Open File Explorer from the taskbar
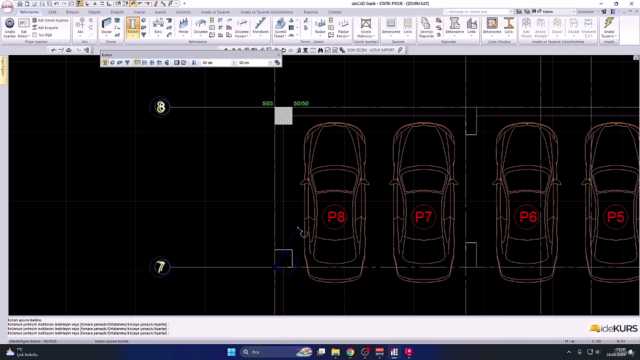Viewport: 640px width, 360px height. (x=336, y=352)
